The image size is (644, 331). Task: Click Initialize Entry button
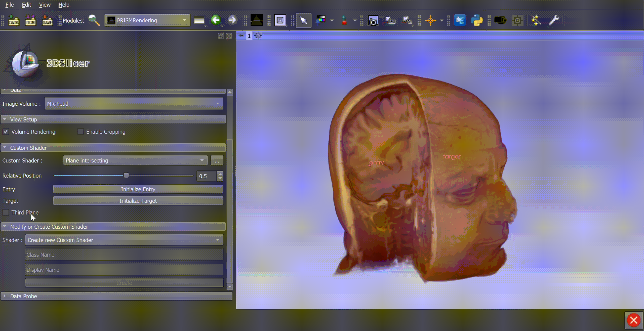coord(138,189)
